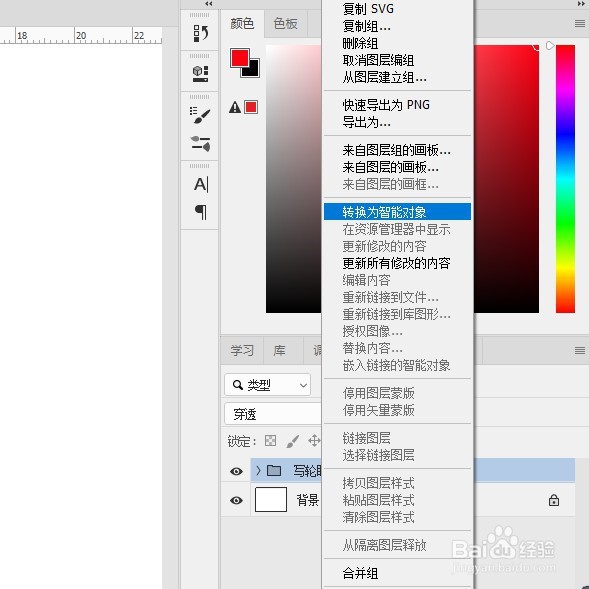589x589 pixels.
Task: Open the Color panel options menu
Action: [580, 24]
